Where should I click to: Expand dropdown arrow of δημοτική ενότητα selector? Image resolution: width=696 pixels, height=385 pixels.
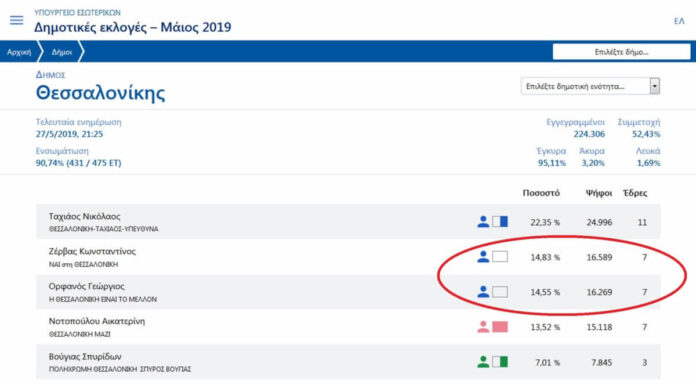pos(654,86)
